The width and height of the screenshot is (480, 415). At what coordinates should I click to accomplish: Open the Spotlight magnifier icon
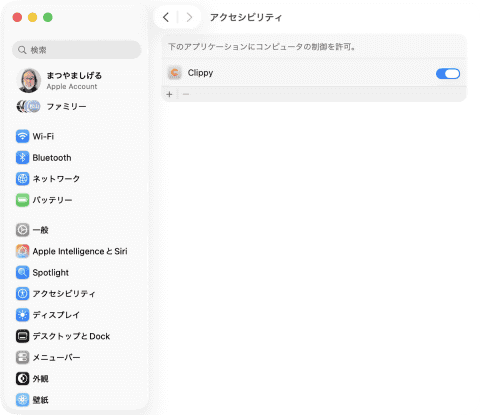click(22, 273)
